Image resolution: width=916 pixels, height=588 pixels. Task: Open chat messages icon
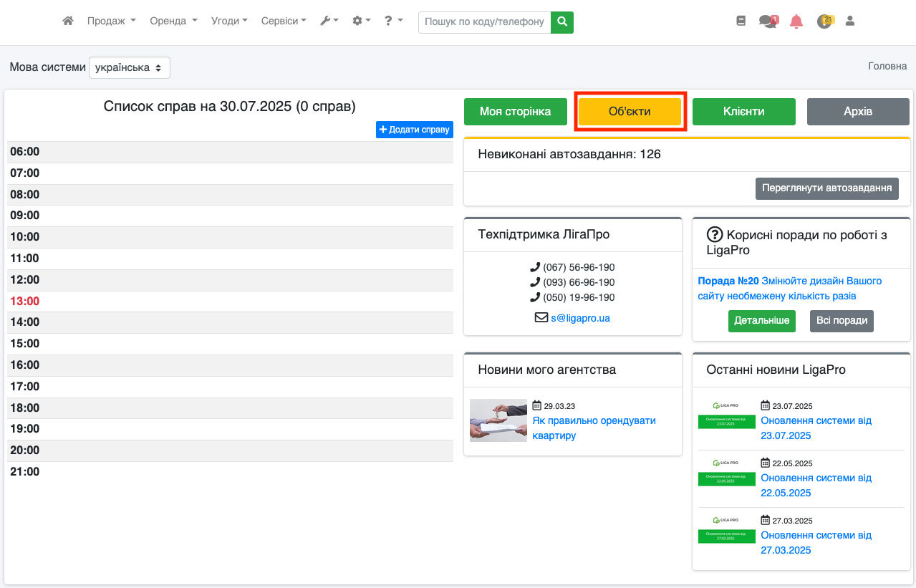click(x=768, y=21)
